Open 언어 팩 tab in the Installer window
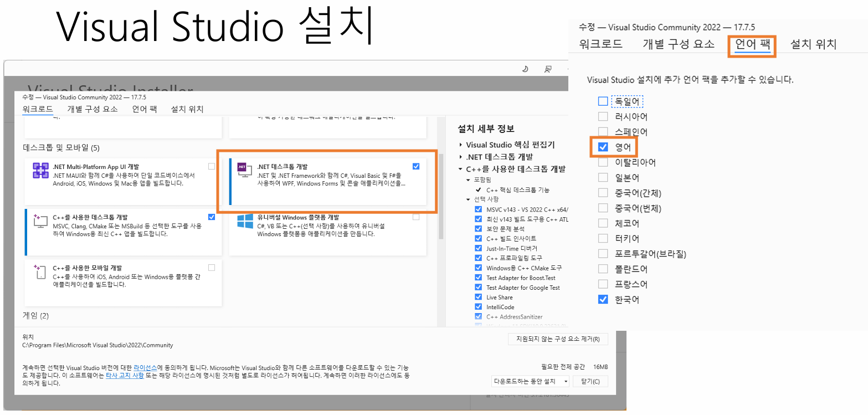Screen dimensions: 868x415 pos(145,109)
